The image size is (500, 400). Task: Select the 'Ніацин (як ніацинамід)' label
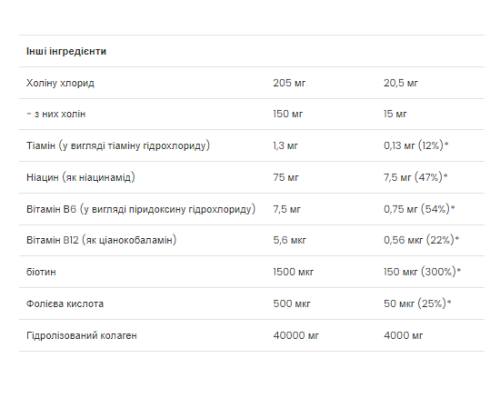point(81,177)
